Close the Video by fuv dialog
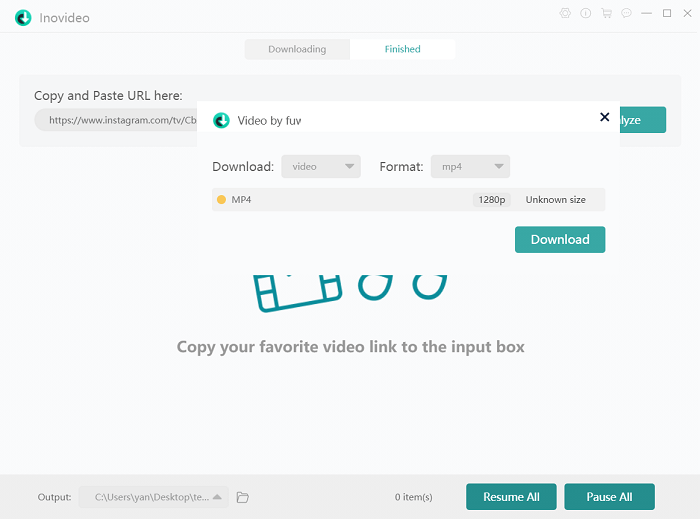The width and height of the screenshot is (700, 519). 604,117
